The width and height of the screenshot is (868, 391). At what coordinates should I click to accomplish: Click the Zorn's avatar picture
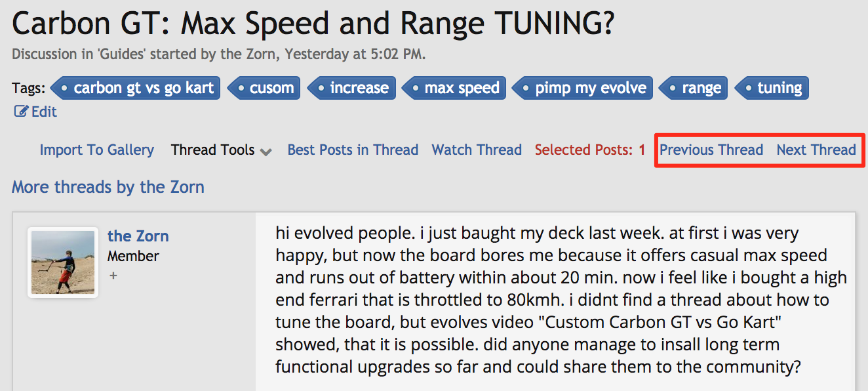63,262
